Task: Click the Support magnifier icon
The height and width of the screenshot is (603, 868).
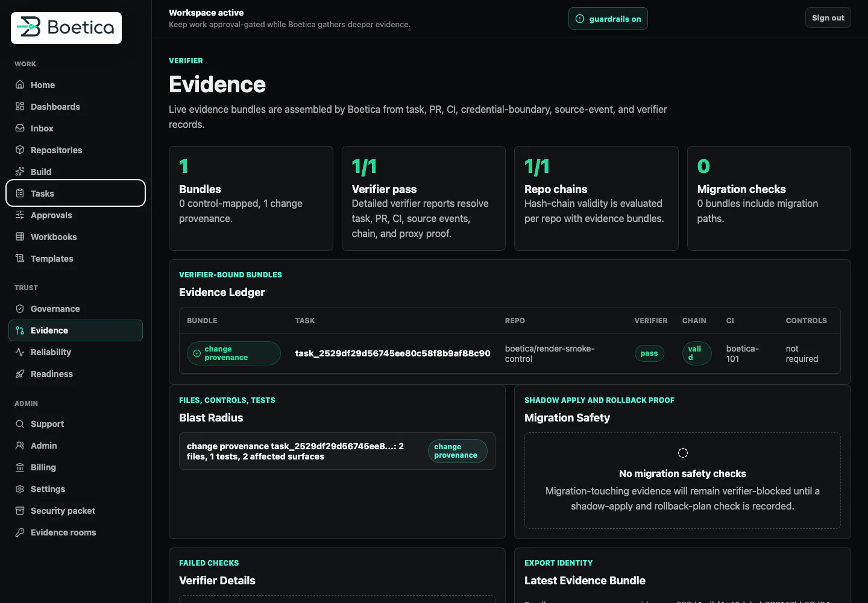Action: [20, 424]
